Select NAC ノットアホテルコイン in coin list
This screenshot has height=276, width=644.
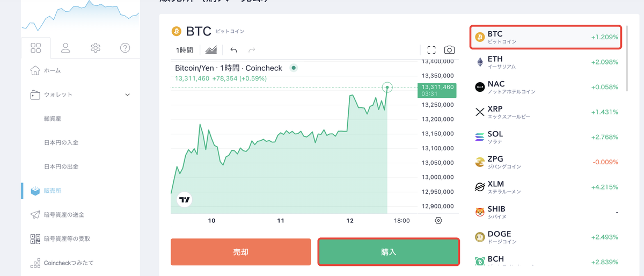coord(546,87)
